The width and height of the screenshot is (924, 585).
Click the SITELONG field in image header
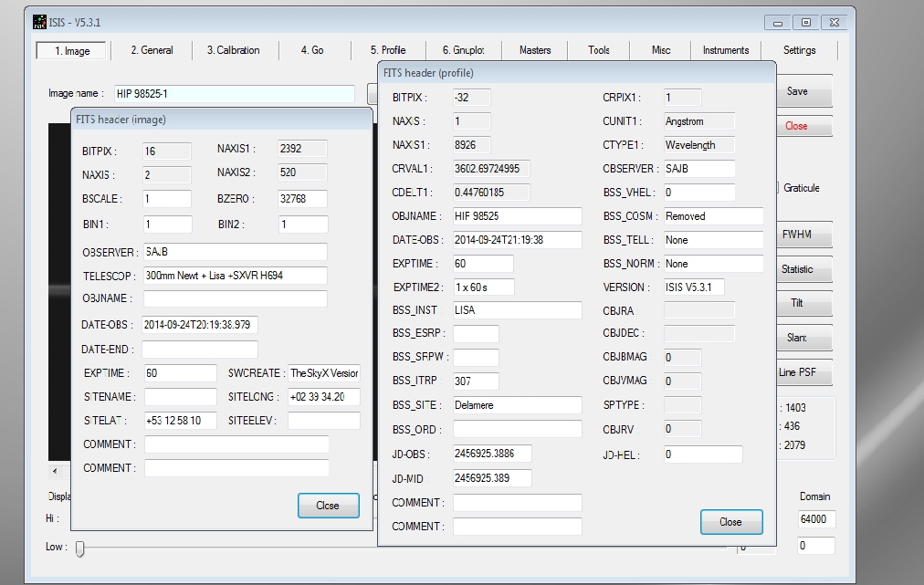324,396
